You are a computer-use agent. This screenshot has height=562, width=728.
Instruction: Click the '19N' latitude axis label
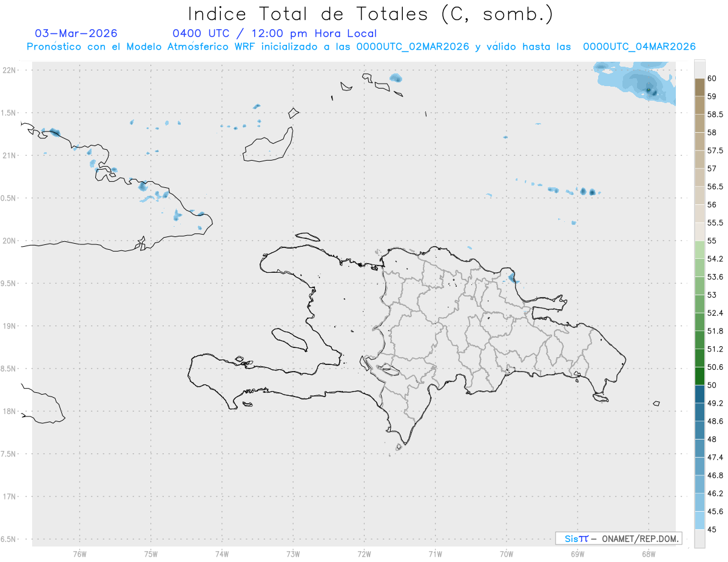click(10, 326)
